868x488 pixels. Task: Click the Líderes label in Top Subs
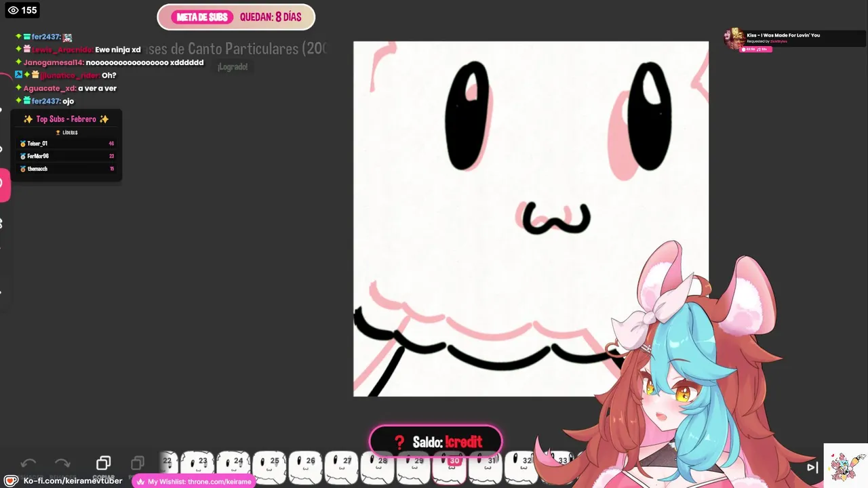coord(70,133)
